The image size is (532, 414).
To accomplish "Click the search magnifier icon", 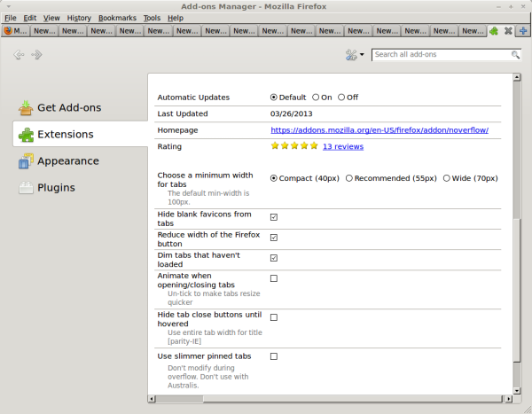I will coord(515,55).
